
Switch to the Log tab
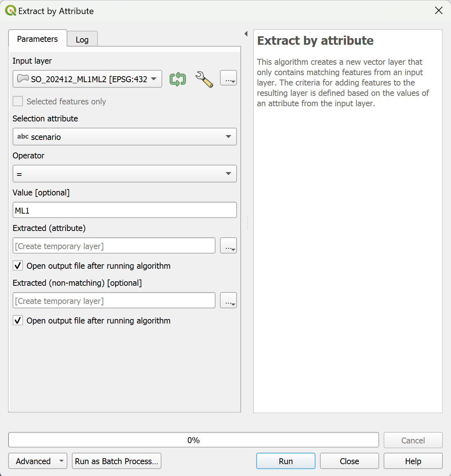click(x=82, y=40)
